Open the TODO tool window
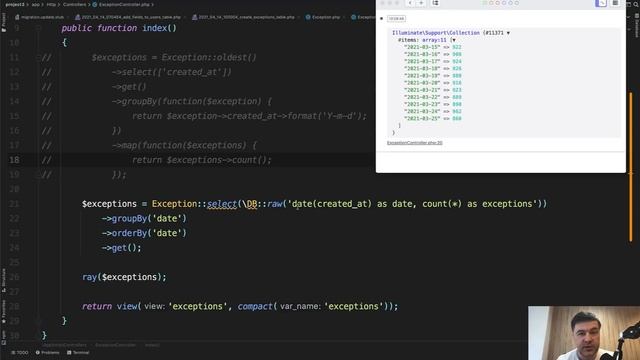Image resolution: width=640 pixels, height=360 pixels. coord(20,353)
